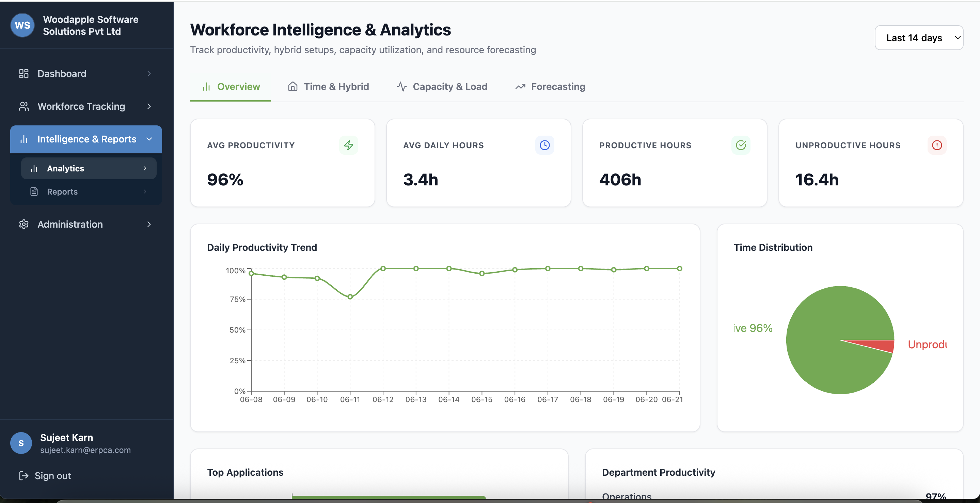Select the Reports submenu item
Screen dimensions: 980x503
[89, 192]
